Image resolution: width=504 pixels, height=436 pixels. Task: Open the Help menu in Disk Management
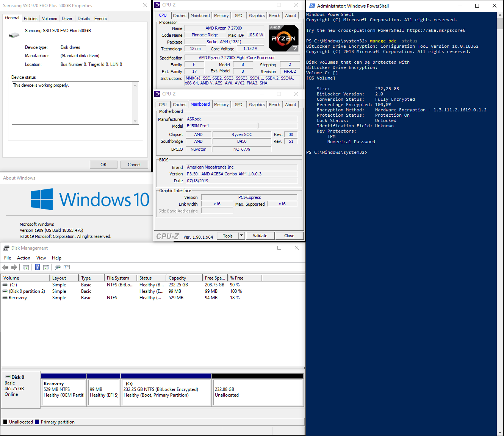pyautogui.click(x=56, y=258)
